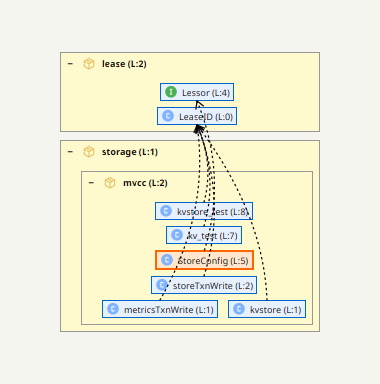Click the class icon on storeTxnWrite
Image resolution: width=380 pixels, height=384 pixels.
pos(162,285)
